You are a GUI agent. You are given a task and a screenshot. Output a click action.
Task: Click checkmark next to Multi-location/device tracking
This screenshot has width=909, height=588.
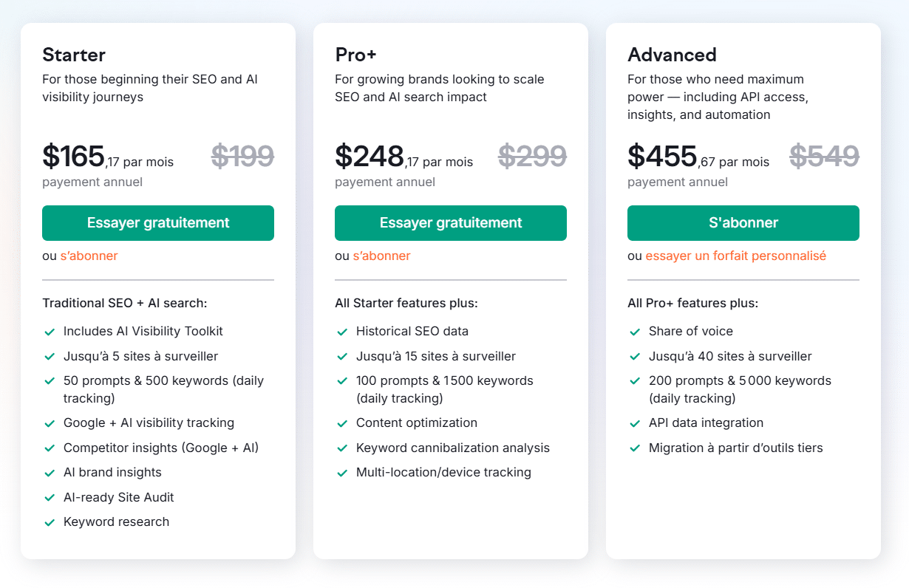(342, 473)
